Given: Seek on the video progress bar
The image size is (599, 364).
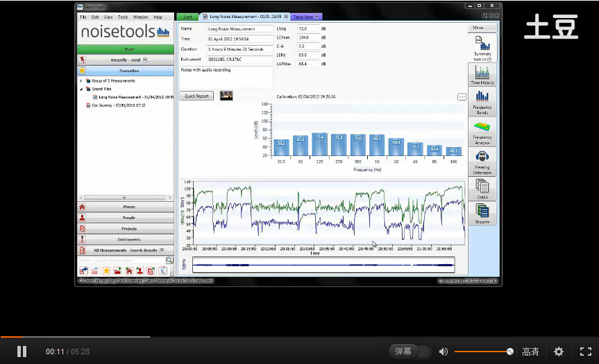Looking at the screenshot, I should [x=300, y=337].
